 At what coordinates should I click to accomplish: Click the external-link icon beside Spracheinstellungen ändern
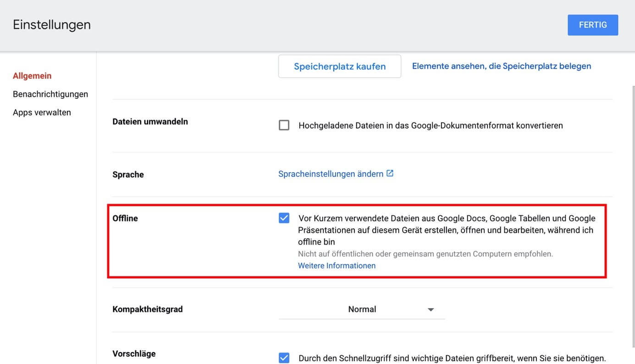point(390,174)
